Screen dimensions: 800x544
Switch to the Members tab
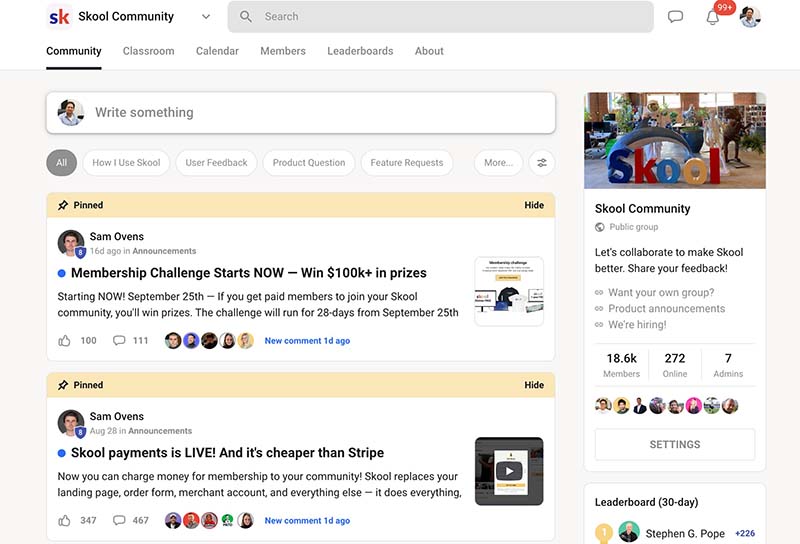point(283,51)
